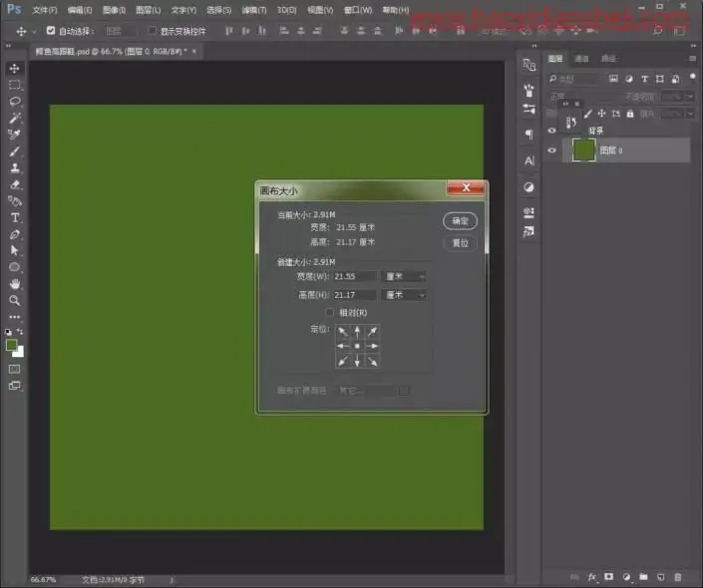
Task: Click 复位 in canvas size dialog
Action: click(x=460, y=243)
